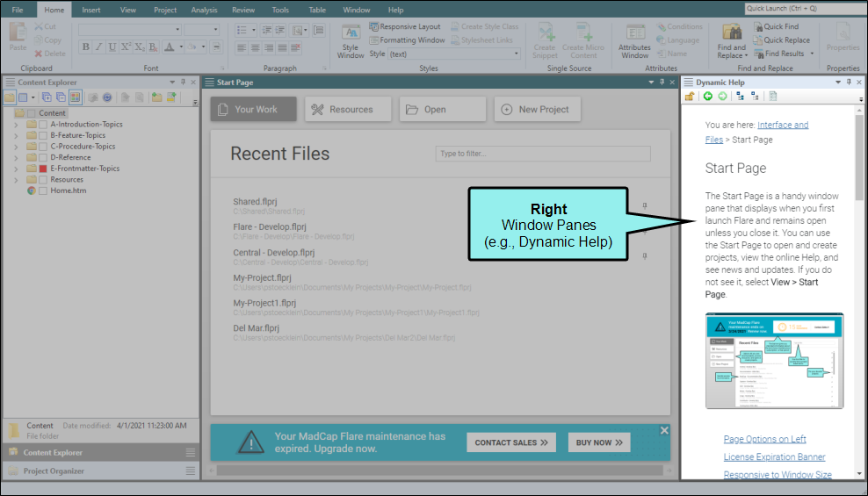The image size is (868, 496).
Task: Align paragraph to center
Action: 255,48
